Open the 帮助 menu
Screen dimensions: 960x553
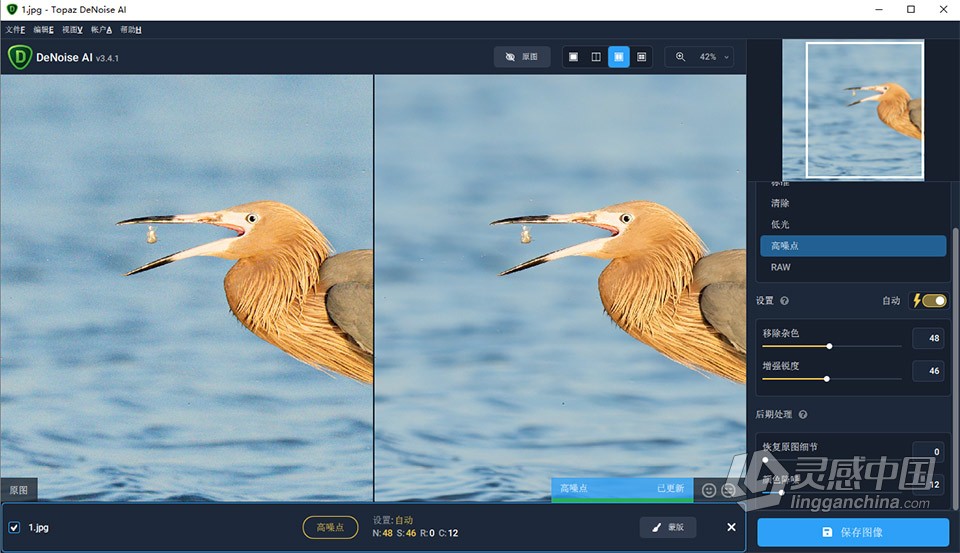pyautogui.click(x=130, y=29)
